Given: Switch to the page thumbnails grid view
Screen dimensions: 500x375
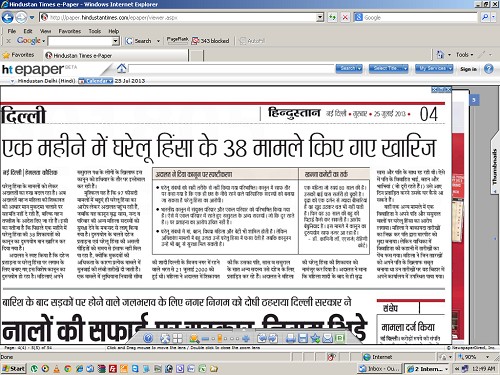Looking at the screenshot, I should [177, 339].
